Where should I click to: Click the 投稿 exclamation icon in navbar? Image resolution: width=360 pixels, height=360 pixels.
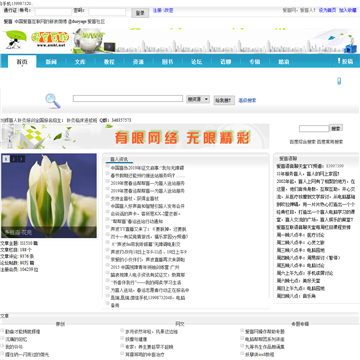[x=339, y=61]
